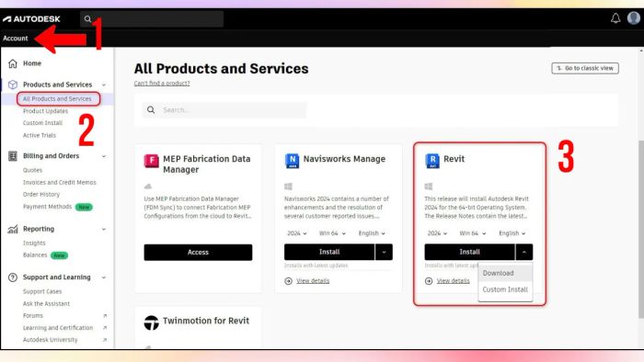This screenshot has width=644, height=362.
Task: Click the Autodesk University external link icon
Action: tap(105, 340)
